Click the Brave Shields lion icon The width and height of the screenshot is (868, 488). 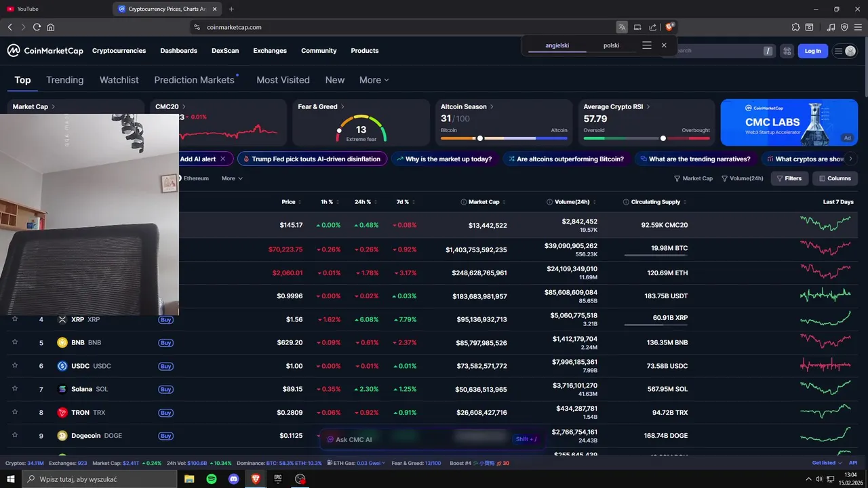[x=670, y=27]
